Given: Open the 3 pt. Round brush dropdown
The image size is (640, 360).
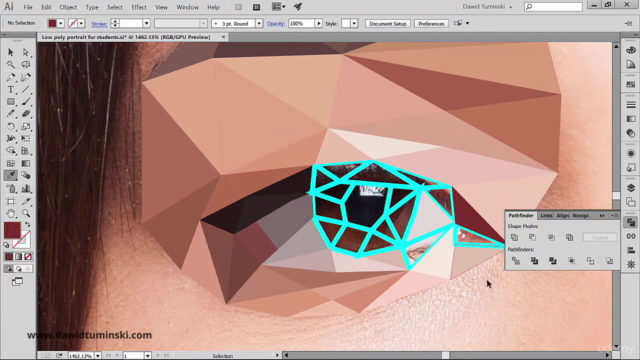Looking at the screenshot, I should [259, 23].
